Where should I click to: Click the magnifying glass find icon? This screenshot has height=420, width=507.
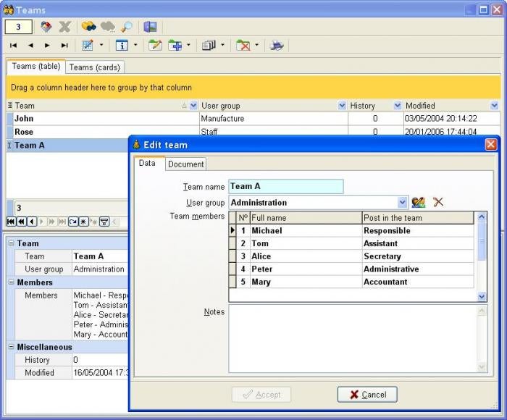(127, 27)
